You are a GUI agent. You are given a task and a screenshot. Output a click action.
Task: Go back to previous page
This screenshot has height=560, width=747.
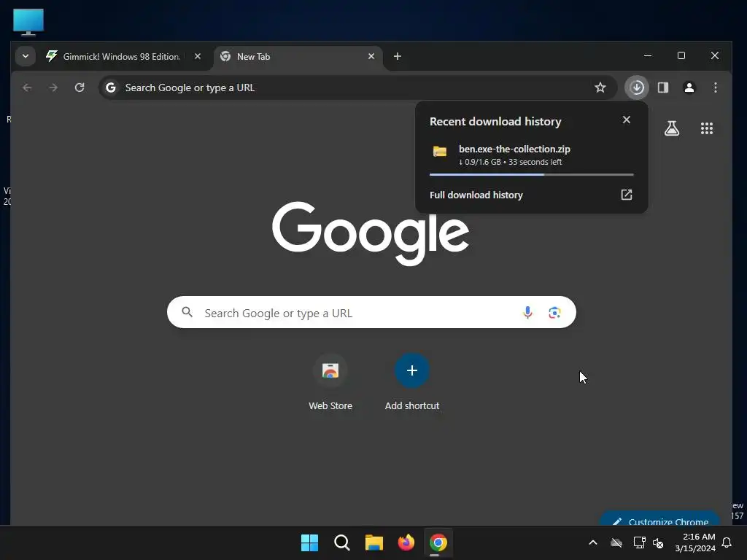point(27,87)
